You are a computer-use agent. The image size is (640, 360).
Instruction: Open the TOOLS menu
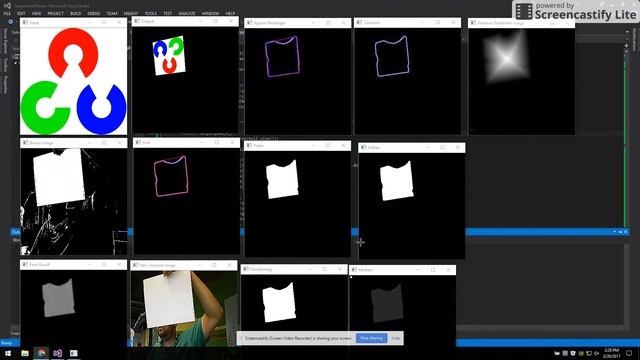(x=150, y=13)
